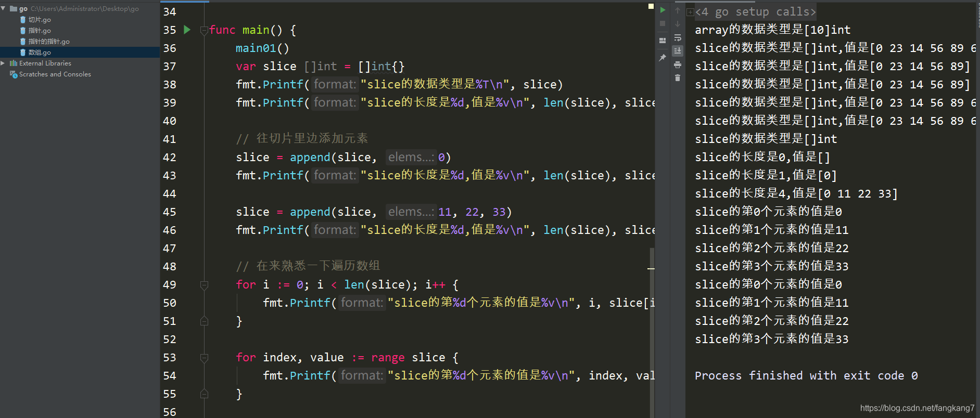The width and height of the screenshot is (980, 418).
Task: Click 'Process finished with exit code 0'
Action: (x=806, y=376)
